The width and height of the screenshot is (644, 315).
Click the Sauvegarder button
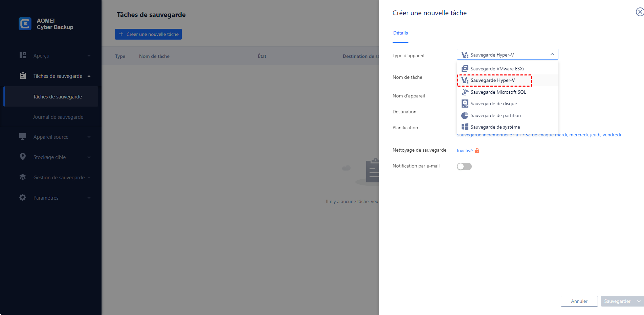click(618, 301)
